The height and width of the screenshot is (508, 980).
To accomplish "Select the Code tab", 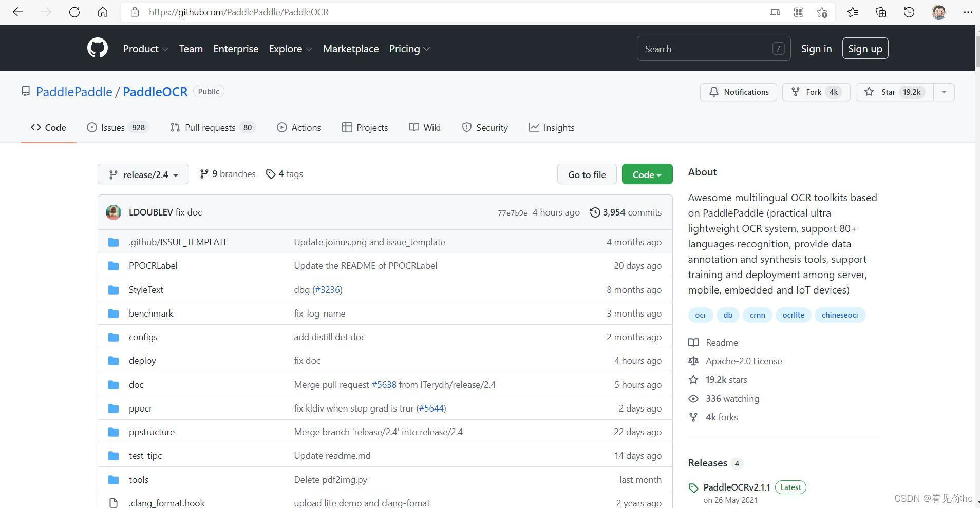I will click(x=48, y=128).
